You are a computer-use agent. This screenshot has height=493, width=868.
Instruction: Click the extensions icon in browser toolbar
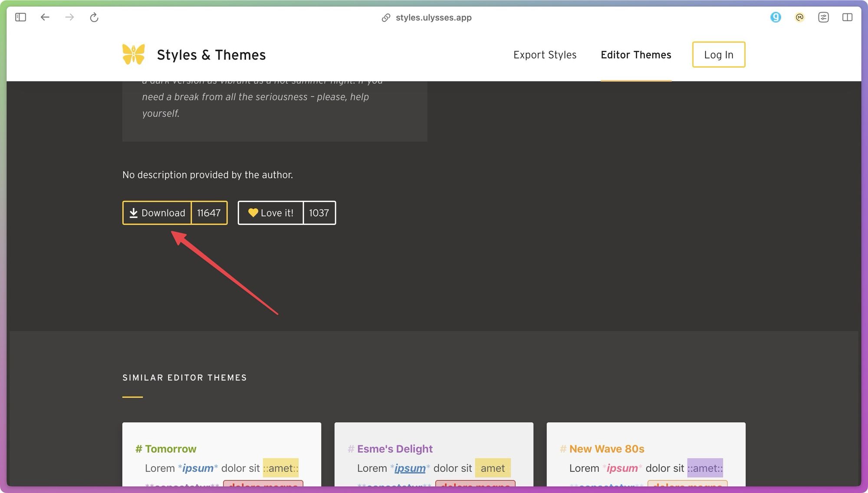(823, 17)
